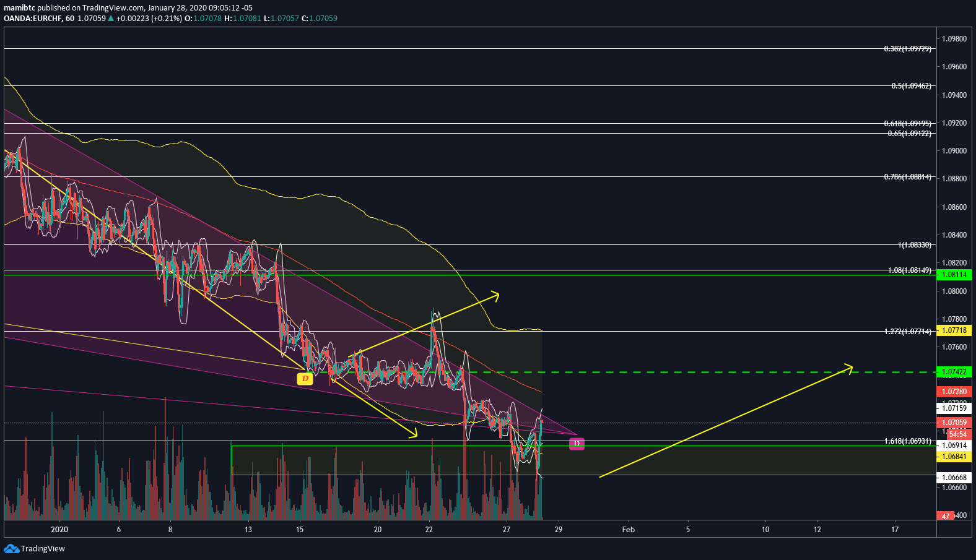Click the 1.06600 price axis tick
Image resolution: width=976 pixels, height=560 pixels.
(954, 488)
